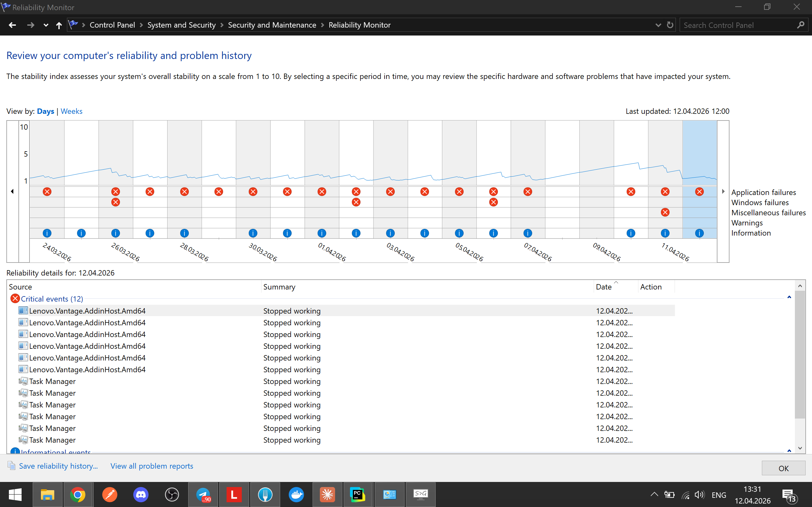The image size is (812, 507).
Task: Toggle the Date column sort order
Action: pyautogui.click(x=604, y=287)
